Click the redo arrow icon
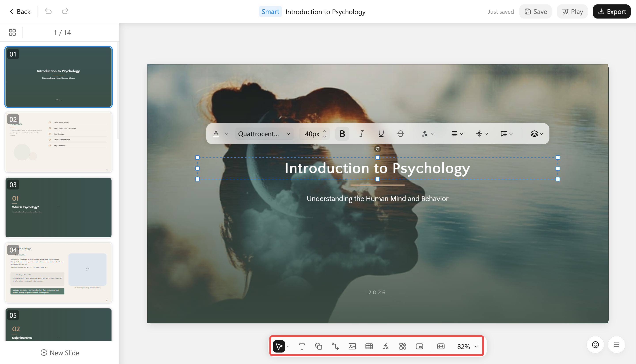Screen dimensions: 636x364 [x=65, y=11]
